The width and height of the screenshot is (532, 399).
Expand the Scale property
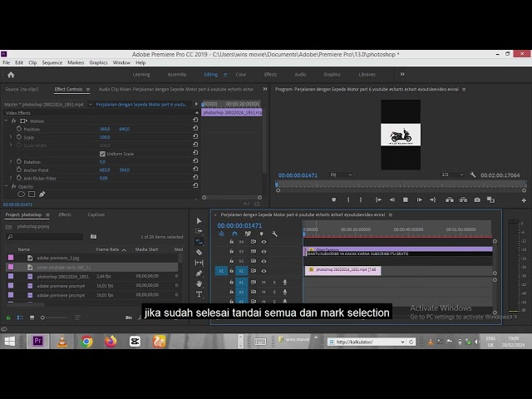click(11, 137)
